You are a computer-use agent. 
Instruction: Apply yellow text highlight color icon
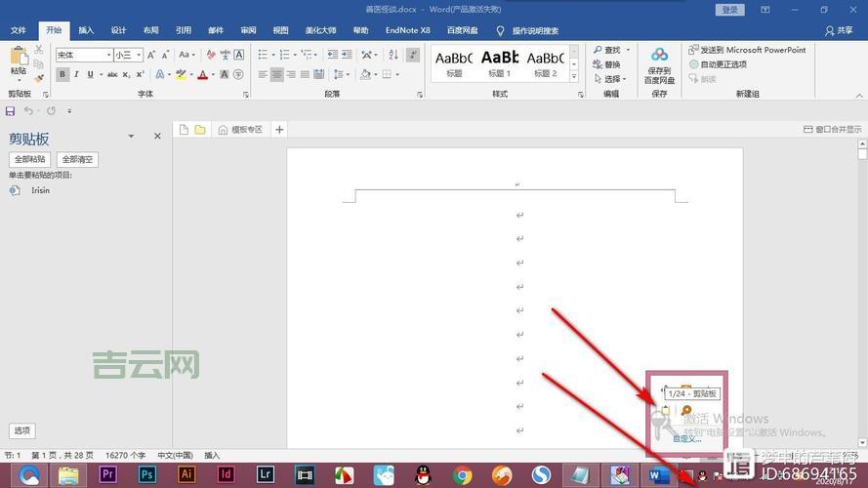(x=181, y=75)
